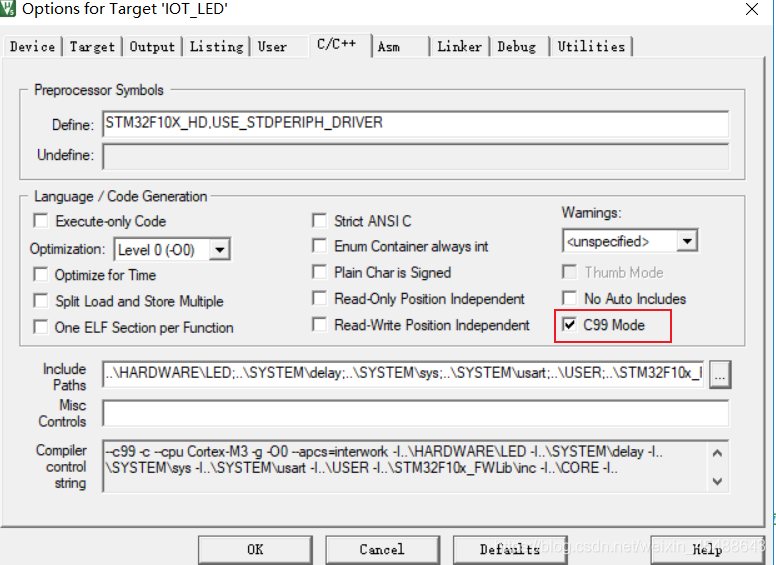Switch to the Utilities tab
Screen dimensions: 776x565
tap(591, 47)
